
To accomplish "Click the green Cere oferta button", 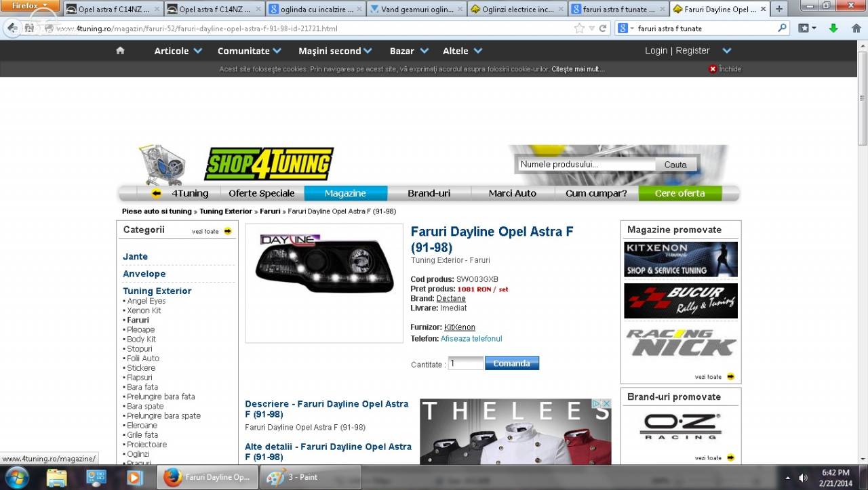I will pyautogui.click(x=680, y=193).
